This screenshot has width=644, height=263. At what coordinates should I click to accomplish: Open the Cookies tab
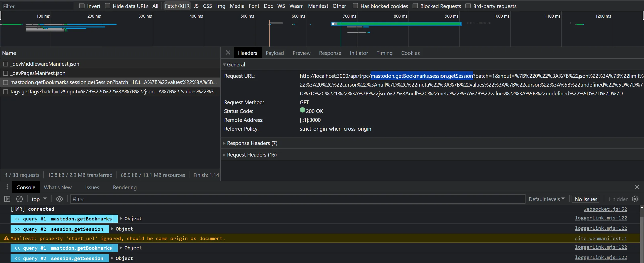tap(410, 53)
